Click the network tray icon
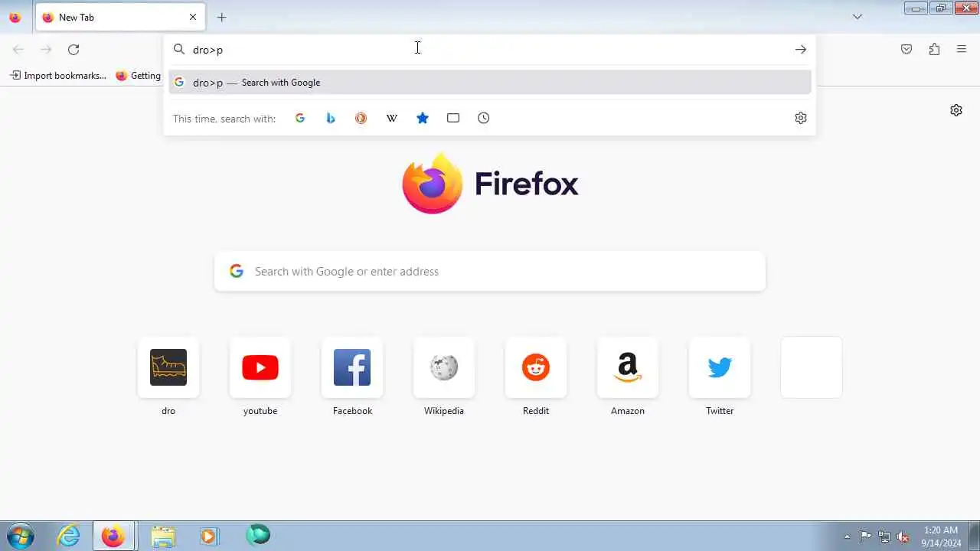Viewport: 980px width, 551px height. click(884, 536)
